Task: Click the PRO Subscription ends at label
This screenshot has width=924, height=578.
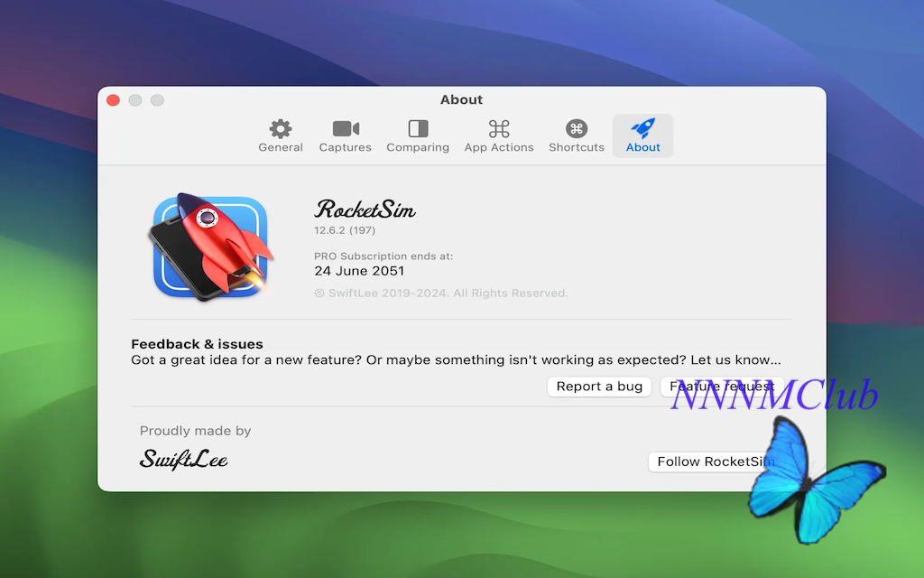Action: point(383,256)
